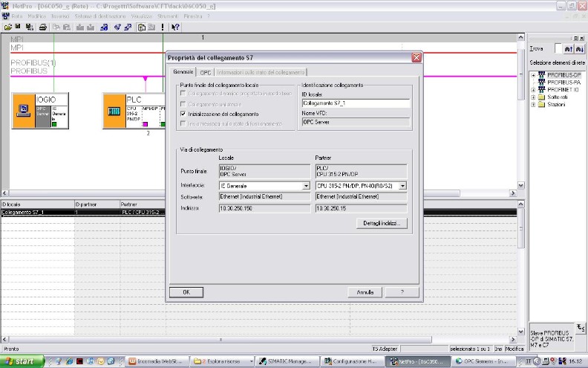
Task: Open the Strumenti menu
Action: (168, 16)
